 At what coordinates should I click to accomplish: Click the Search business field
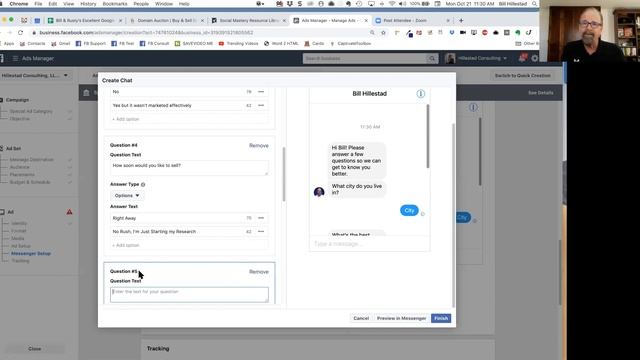(x=364, y=58)
